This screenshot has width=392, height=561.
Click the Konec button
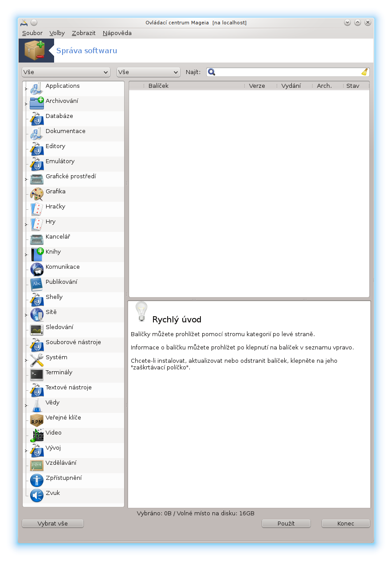pos(346,523)
